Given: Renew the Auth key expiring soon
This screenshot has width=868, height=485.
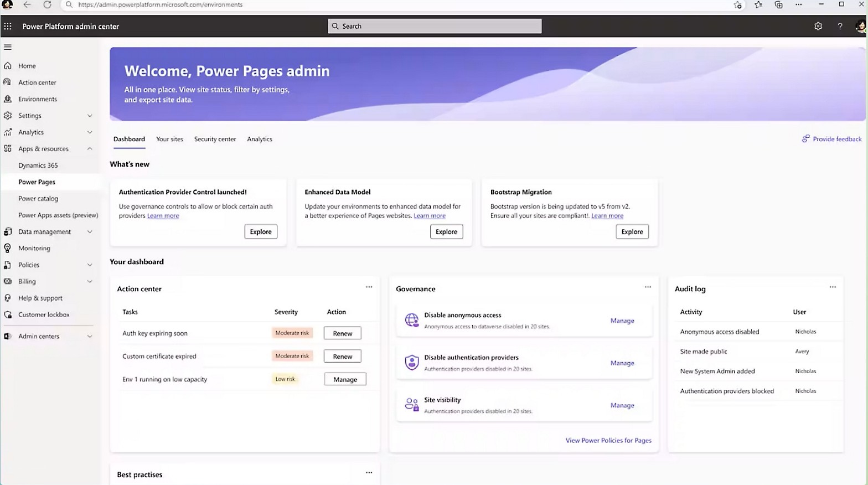Looking at the screenshot, I should (343, 333).
